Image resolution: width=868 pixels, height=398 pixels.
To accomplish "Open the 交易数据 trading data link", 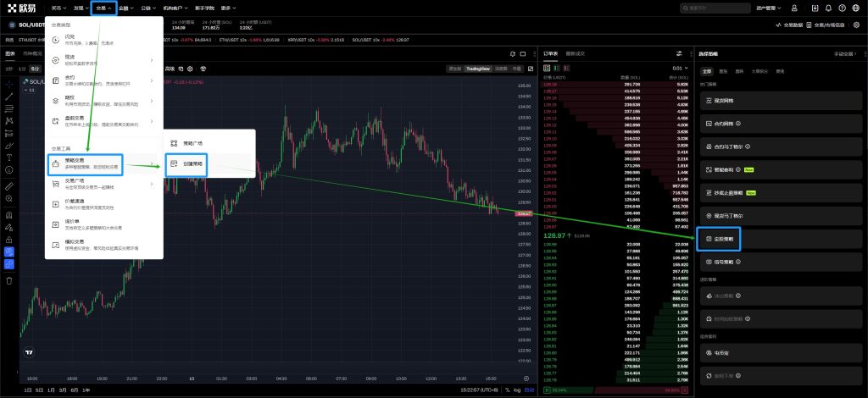I will (x=791, y=25).
